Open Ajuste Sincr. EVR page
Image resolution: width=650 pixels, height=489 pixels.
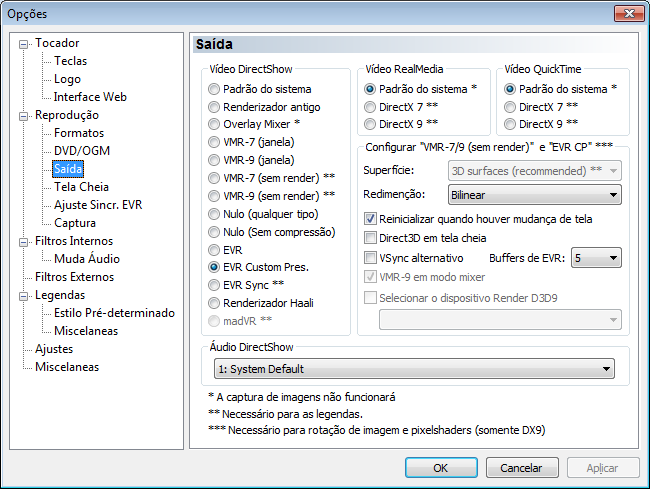[x=98, y=205]
